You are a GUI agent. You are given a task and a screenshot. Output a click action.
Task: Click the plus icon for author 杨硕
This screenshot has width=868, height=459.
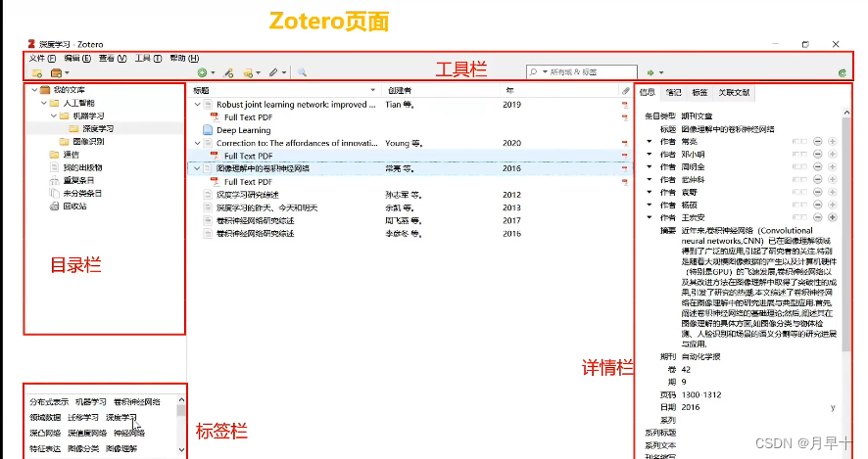[x=832, y=205]
